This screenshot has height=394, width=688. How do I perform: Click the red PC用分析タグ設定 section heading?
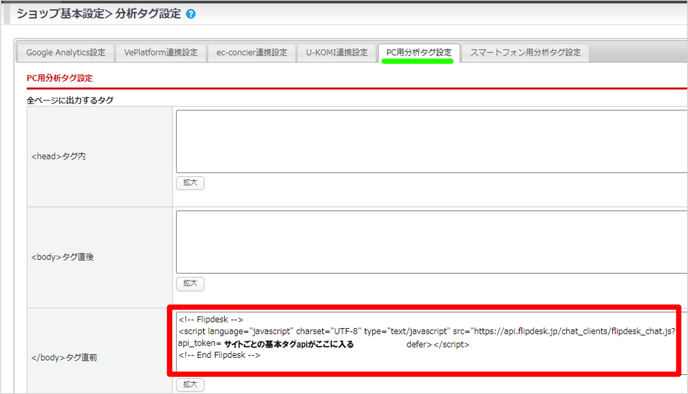pos(59,78)
